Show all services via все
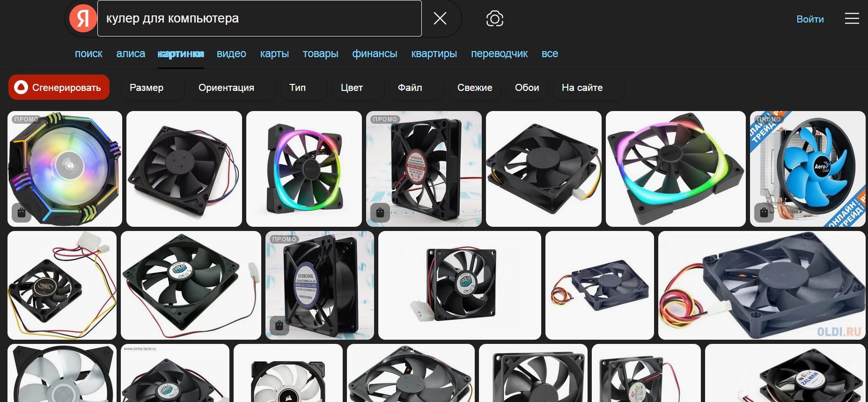 550,53
